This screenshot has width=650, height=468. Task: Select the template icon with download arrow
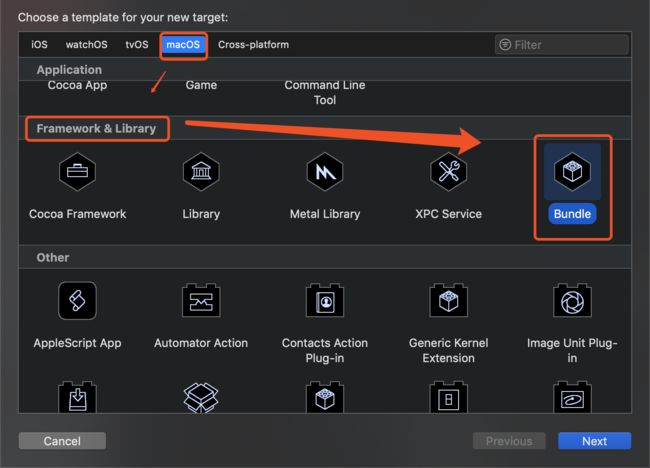point(78,397)
